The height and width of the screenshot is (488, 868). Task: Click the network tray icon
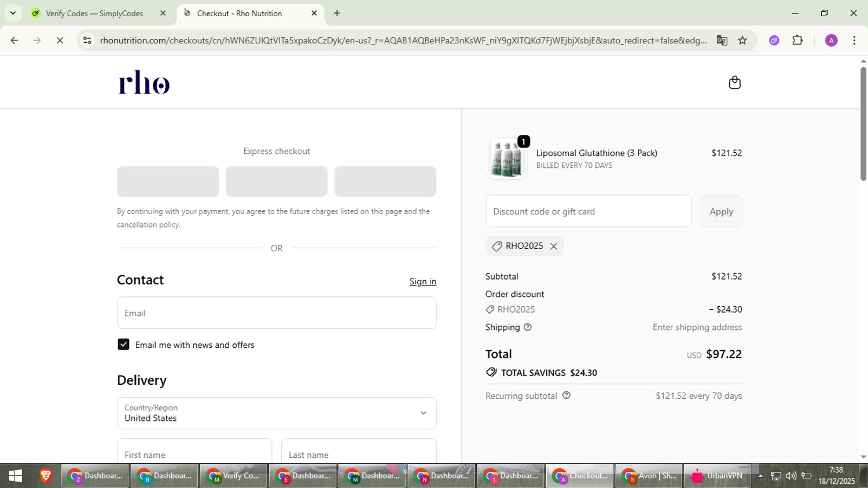(x=776, y=476)
